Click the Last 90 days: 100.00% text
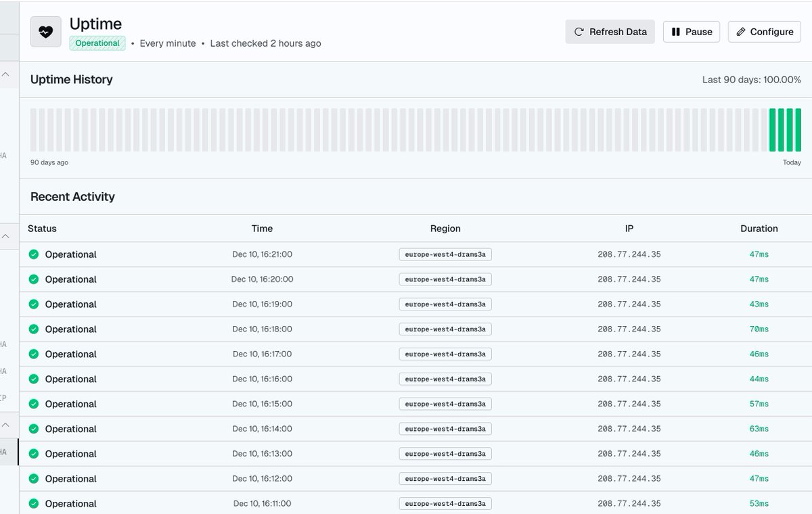Image resolution: width=812 pixels, height=514 pixels. point(752,80)
